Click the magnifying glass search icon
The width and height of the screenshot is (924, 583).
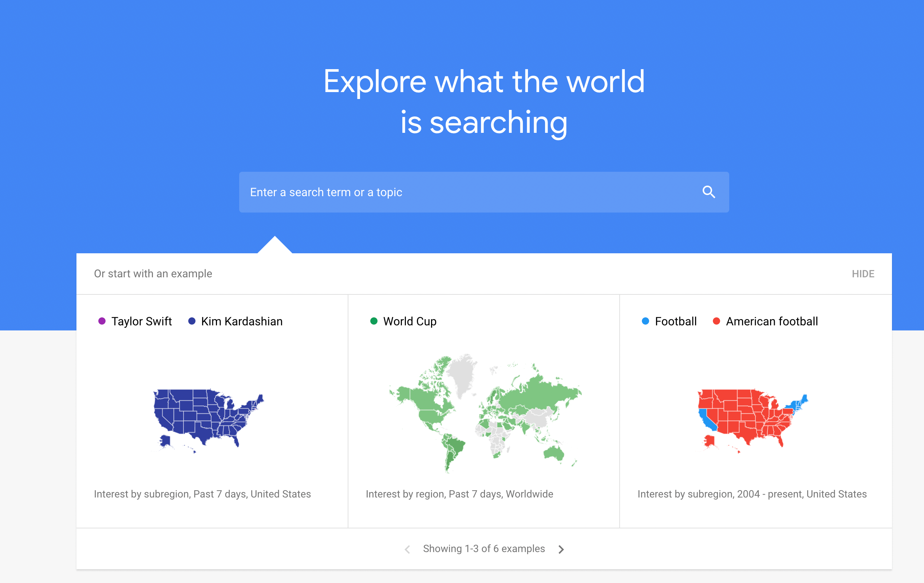pyautogui.click(x=708, y=192)
